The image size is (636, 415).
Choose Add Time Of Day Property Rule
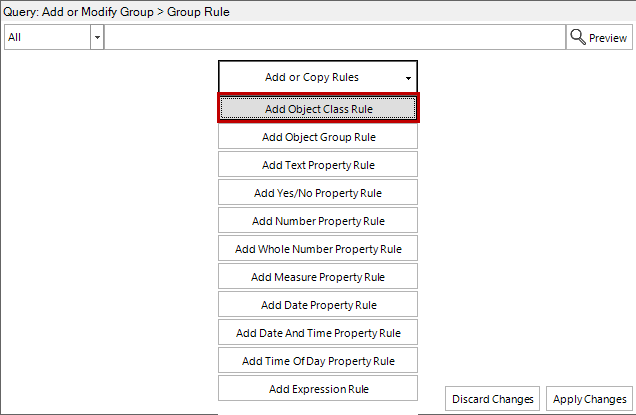(x=318, y=361)
